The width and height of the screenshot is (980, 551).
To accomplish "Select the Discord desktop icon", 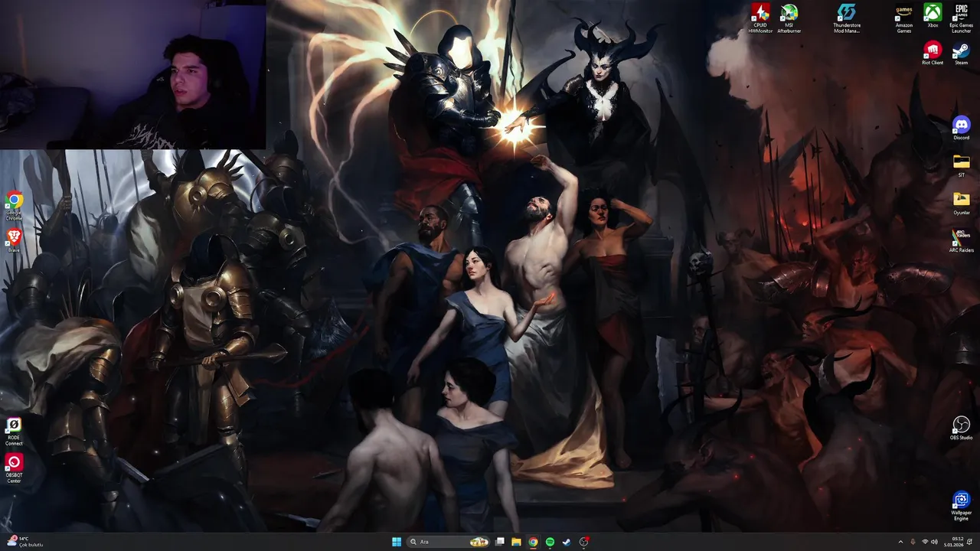I will click(961, 128).
